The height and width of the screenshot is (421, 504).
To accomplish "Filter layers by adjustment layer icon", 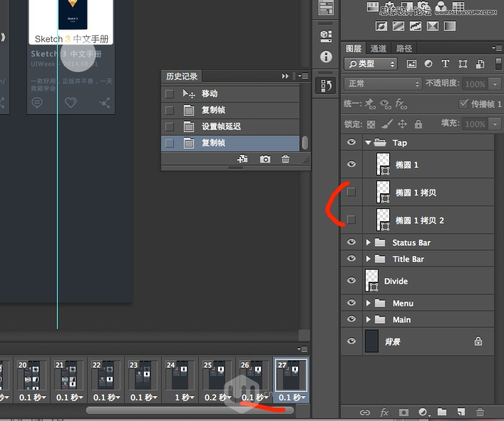I will click(428, 64).
